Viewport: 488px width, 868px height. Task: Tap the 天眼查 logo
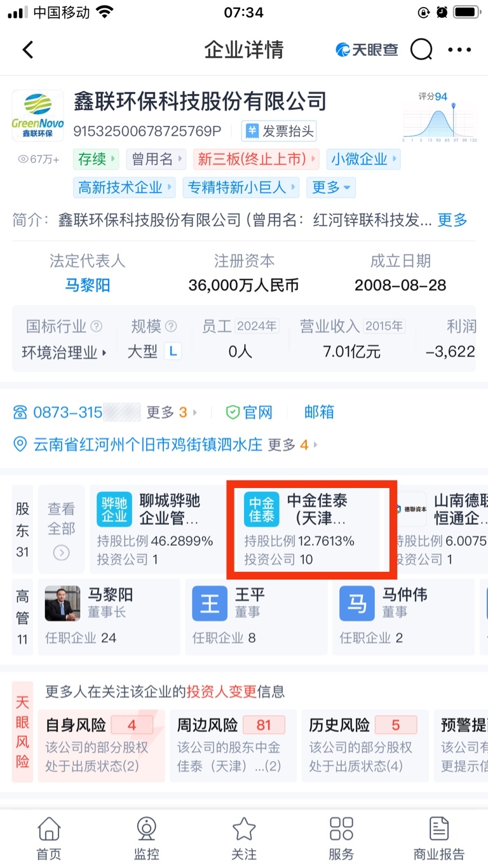367,50
